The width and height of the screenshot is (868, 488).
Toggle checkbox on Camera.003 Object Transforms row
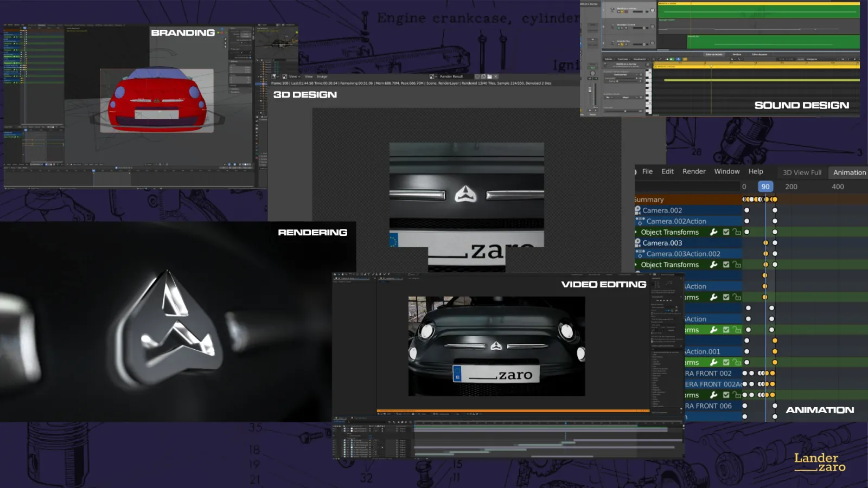pyautogui.click(x=726, y=265)
